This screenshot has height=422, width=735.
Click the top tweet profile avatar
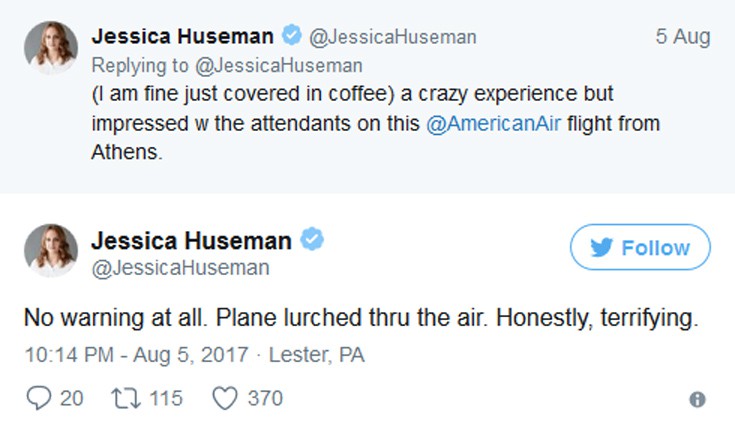50,47
